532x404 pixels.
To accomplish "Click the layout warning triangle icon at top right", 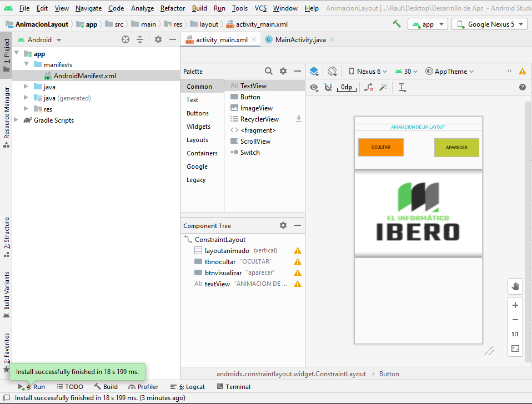I will (523, 71).
